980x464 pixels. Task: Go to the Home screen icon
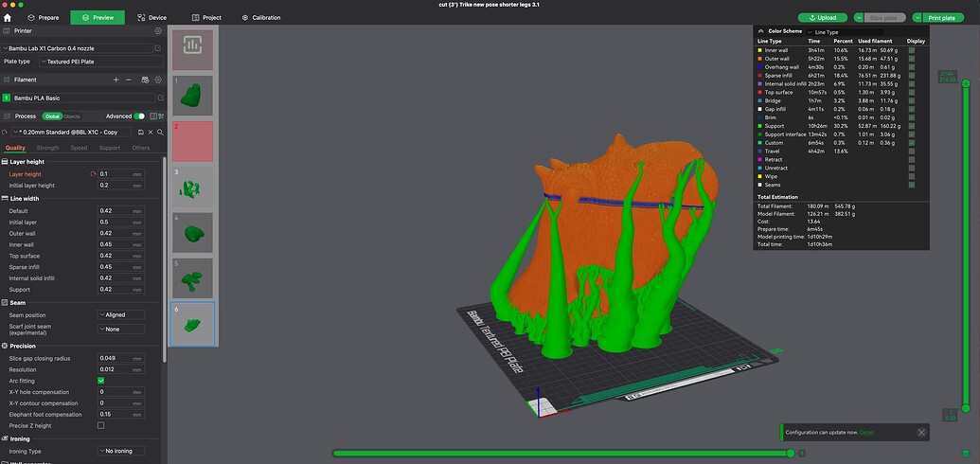[x=8, y=17]
